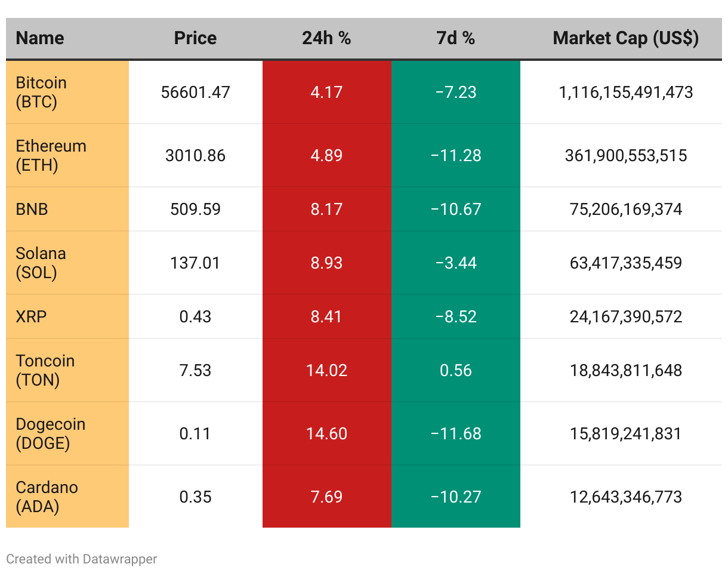
Task: Click the Ethereum (ETH) name cell
Action: coord(51,155)
